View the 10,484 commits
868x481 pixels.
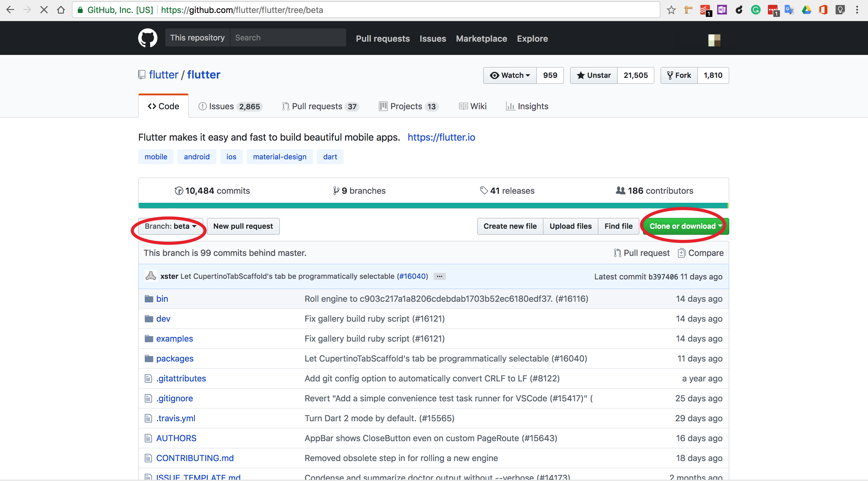212,190
